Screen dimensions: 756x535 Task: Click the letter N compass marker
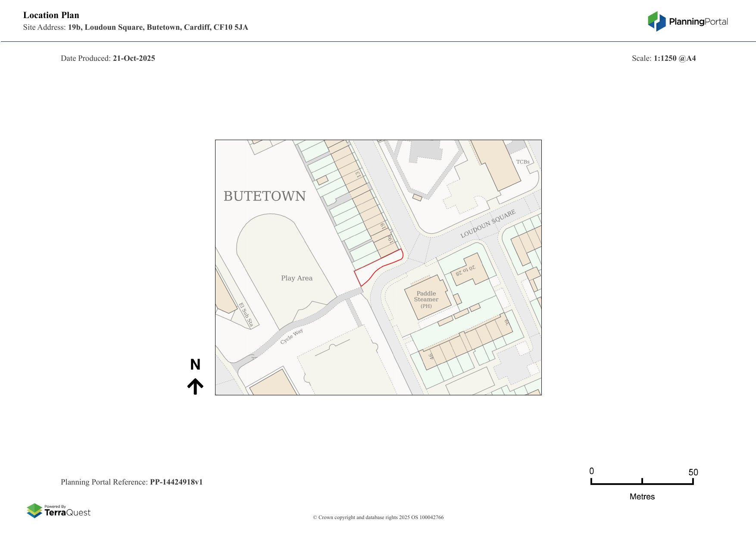pyautogui.click(x=195, y=365)
